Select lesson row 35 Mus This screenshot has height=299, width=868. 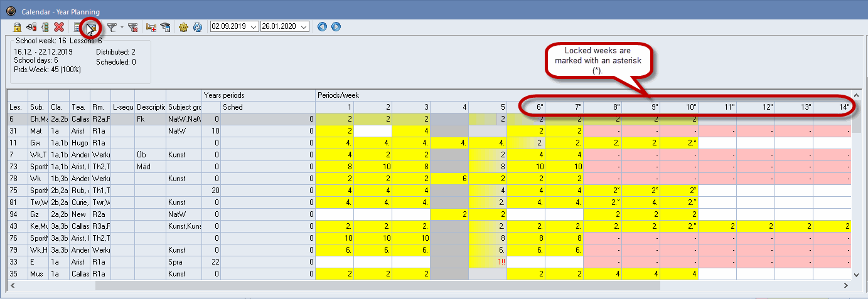[429, 273]
